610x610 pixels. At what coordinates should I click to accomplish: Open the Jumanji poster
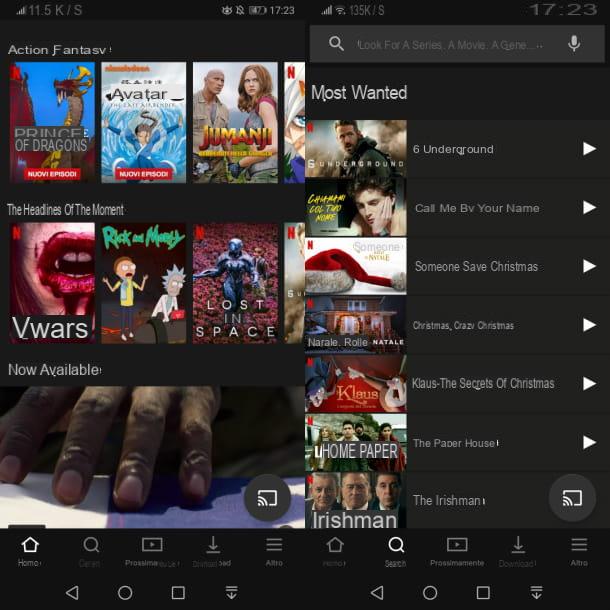point(235,123)
